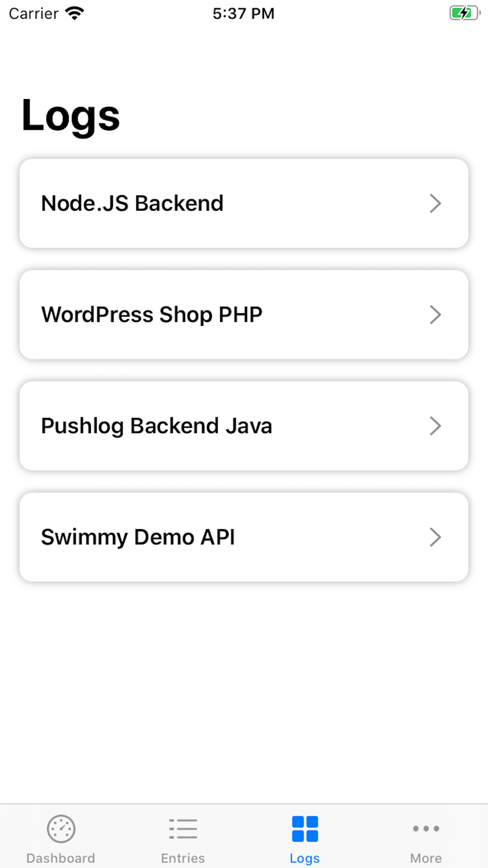This screenshot has height=868, width=488.
Task: Open the More tab label
Action: click(426, 858)
